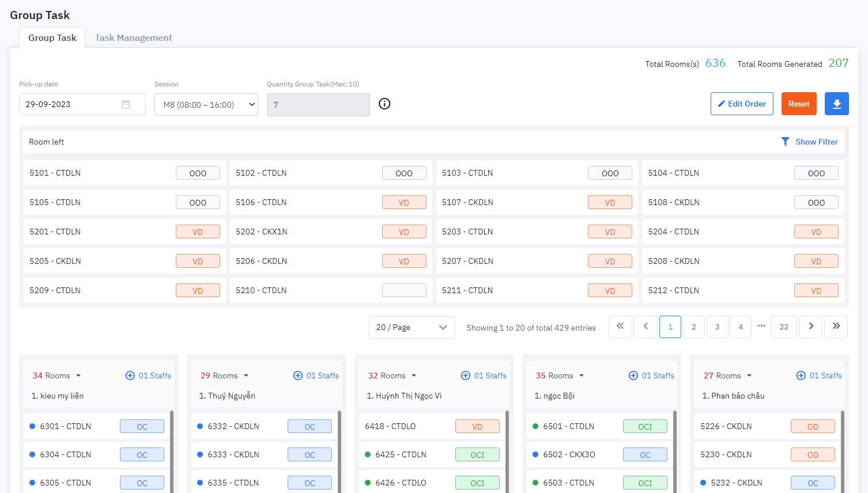Go to next page of rooms
This screenshot has height=493, width=868.
click(x=810, y=327)
